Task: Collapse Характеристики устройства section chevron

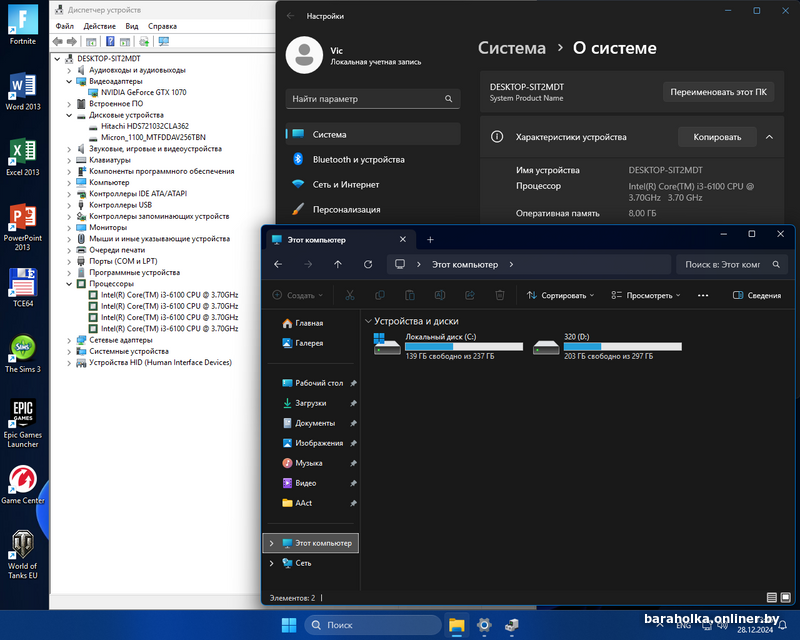Action: [769, 137]
